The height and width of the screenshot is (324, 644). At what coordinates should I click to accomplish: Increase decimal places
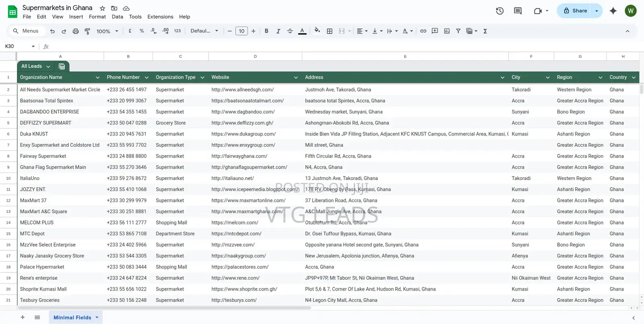coord(165,31)
